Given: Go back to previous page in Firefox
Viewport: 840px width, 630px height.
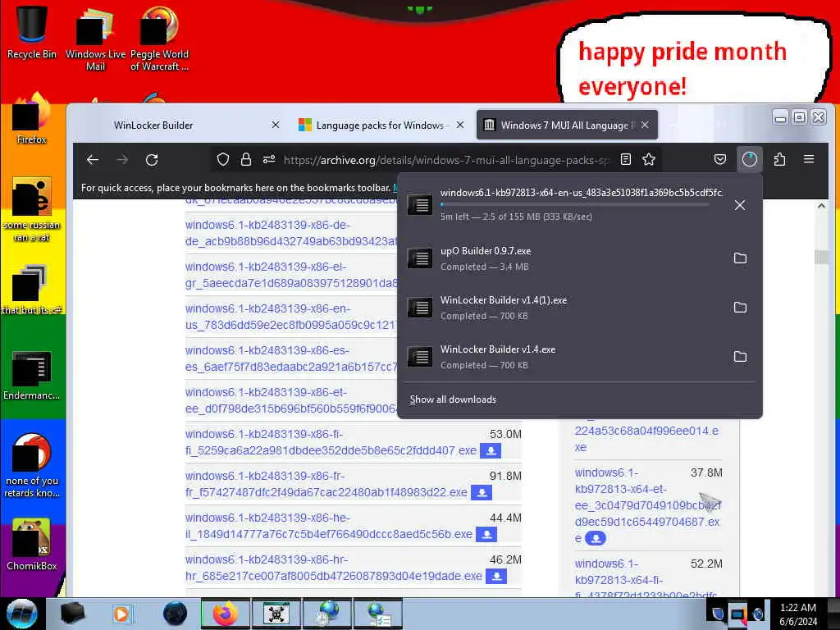Looking at the screenshot, I should [93, 160].
